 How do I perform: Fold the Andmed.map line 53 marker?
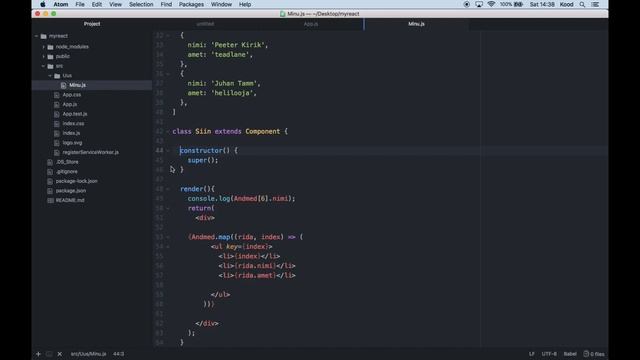168,237
